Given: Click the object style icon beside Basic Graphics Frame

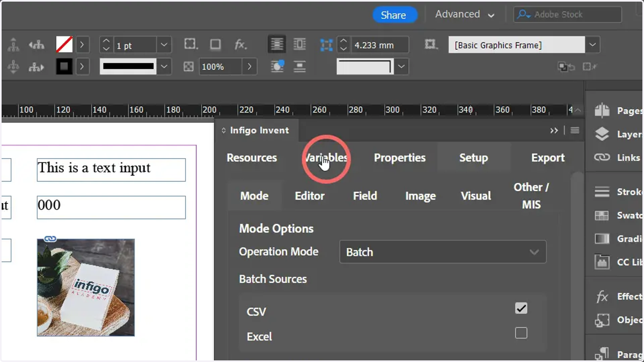Looking at the screenshot, I should pos(430,45).
